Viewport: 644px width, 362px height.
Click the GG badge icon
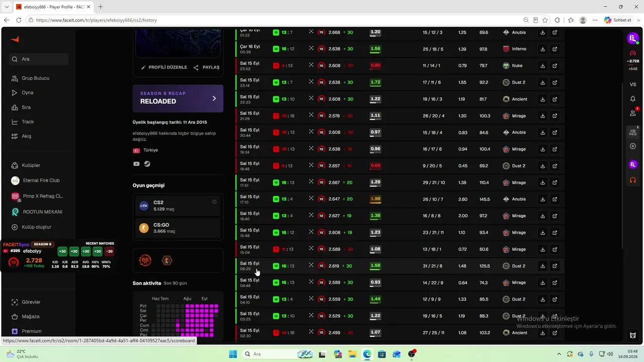pos(145,260)
